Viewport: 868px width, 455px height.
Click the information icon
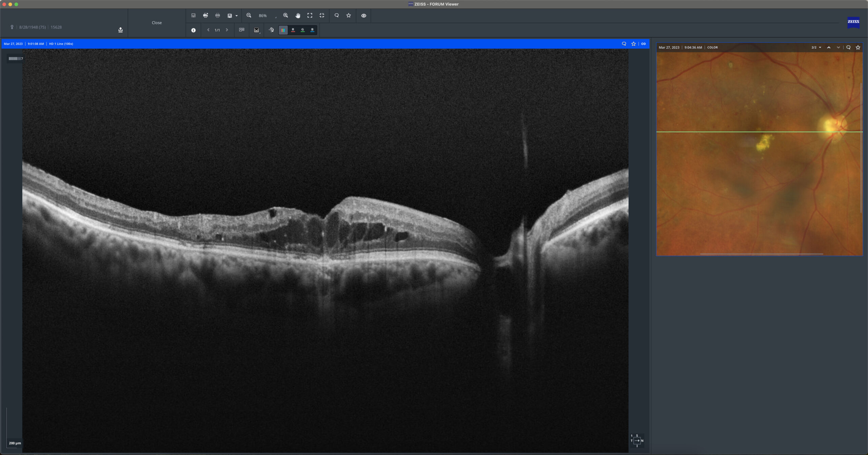coord(193,30)
